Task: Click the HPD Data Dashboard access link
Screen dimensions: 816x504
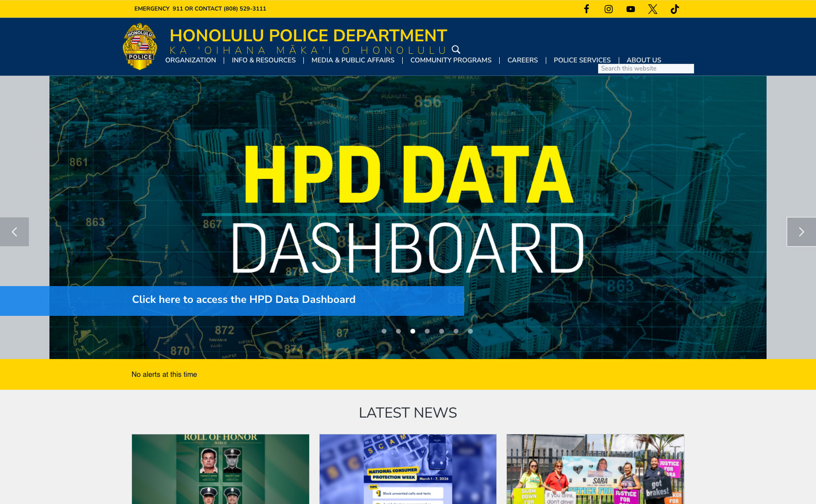Action: [243, 300]
